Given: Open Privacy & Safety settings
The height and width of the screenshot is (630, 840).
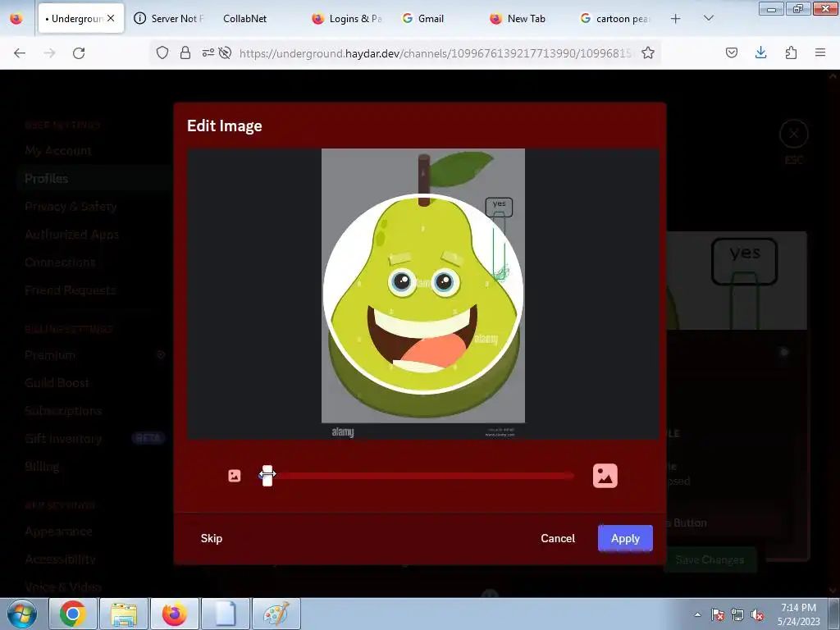Looking at the screenshot, I should click(x=71, y=206).
